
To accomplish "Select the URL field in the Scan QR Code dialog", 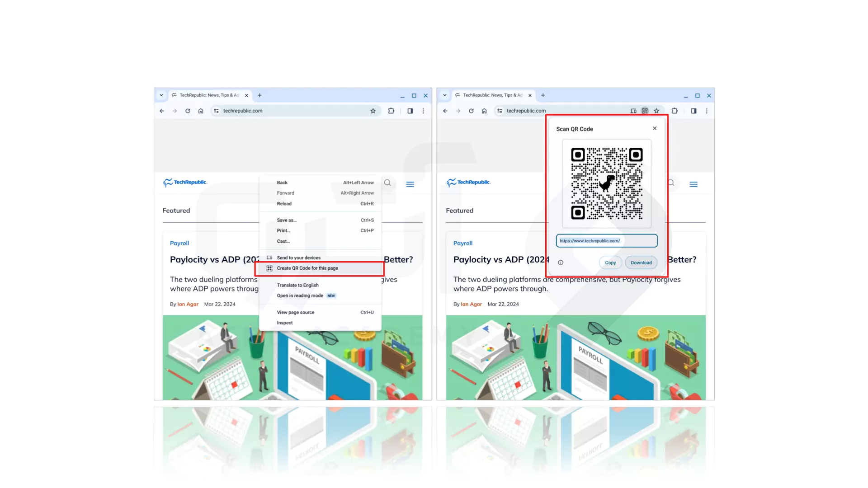I will [606, 240].
